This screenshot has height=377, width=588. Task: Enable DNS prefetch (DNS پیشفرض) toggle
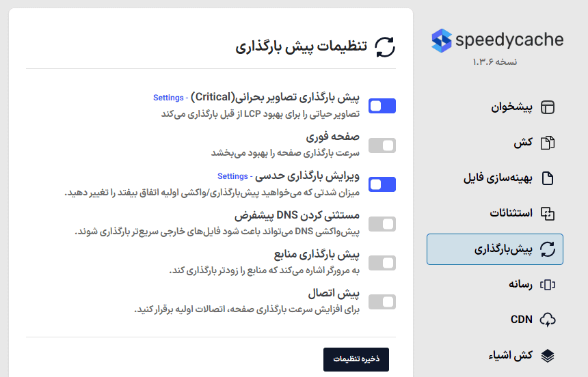coord(382,223)
